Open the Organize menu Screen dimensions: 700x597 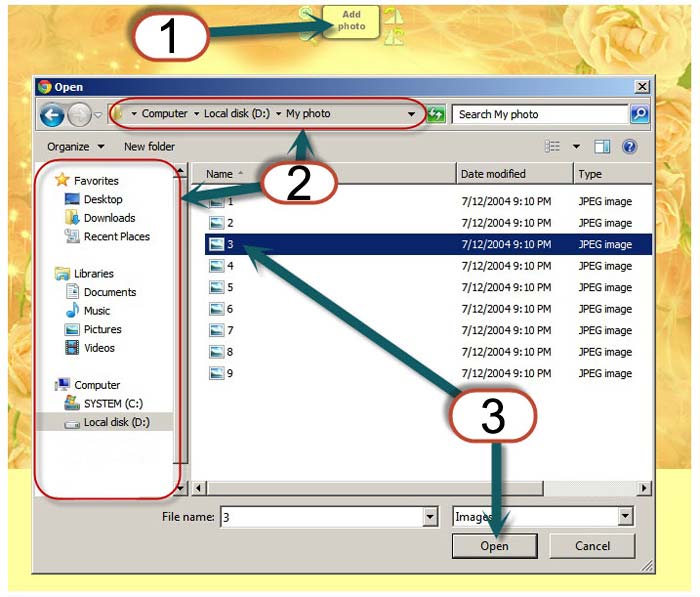(x=74, y=147)
